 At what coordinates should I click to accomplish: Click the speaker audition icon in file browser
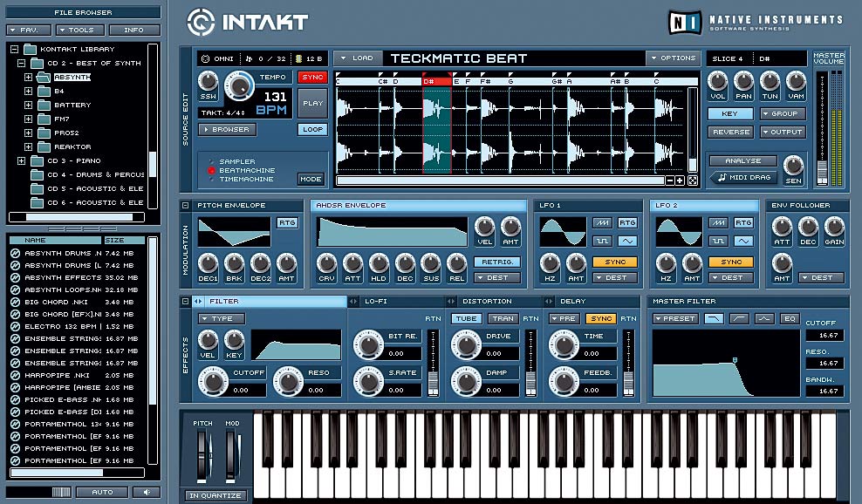coord(147,492)
